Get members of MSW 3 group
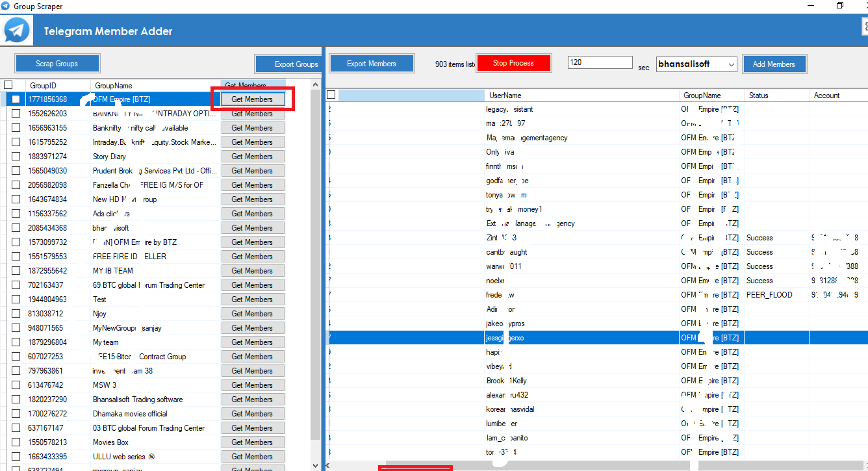 click(x=253, y=385)
